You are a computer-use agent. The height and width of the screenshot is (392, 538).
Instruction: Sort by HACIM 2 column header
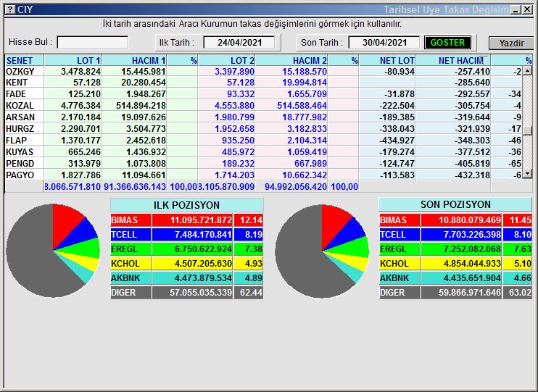click(x=291, y=61)
